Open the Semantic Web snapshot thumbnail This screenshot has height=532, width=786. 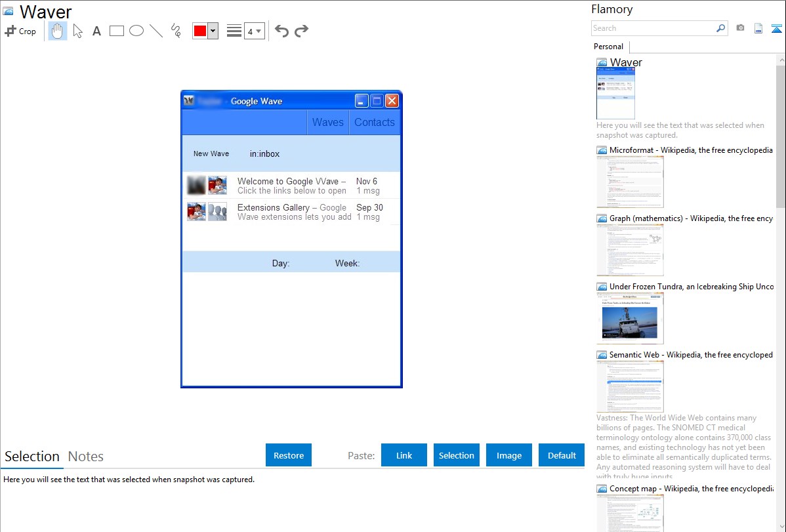630,386
